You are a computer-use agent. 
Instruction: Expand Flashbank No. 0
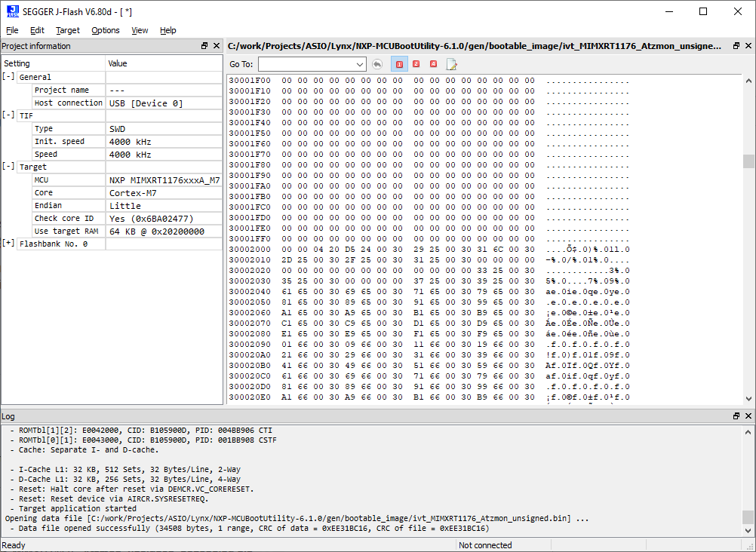[8, 243]
